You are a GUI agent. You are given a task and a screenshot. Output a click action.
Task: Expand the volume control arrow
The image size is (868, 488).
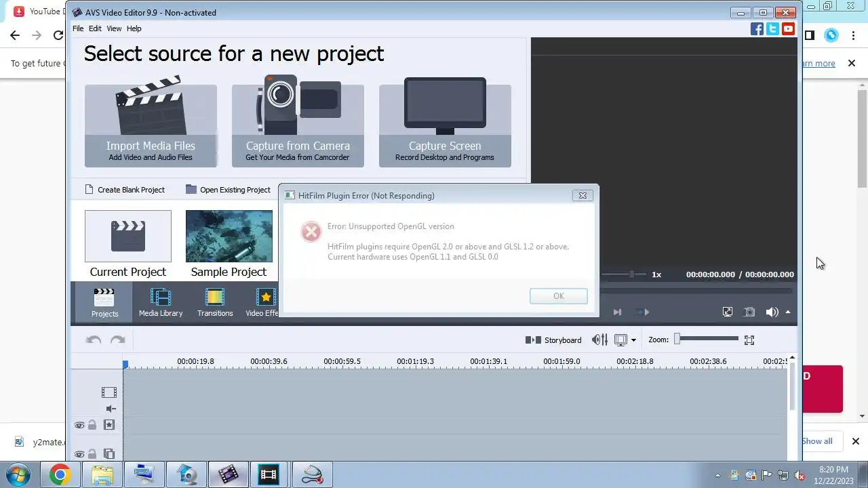(x=788, y=312)
